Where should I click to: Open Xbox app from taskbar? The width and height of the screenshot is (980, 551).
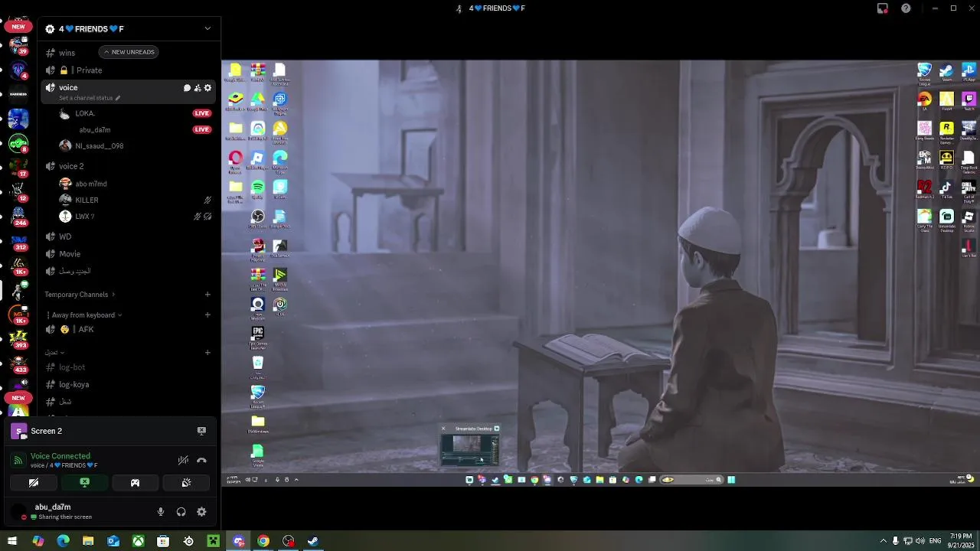pos(138,541)
